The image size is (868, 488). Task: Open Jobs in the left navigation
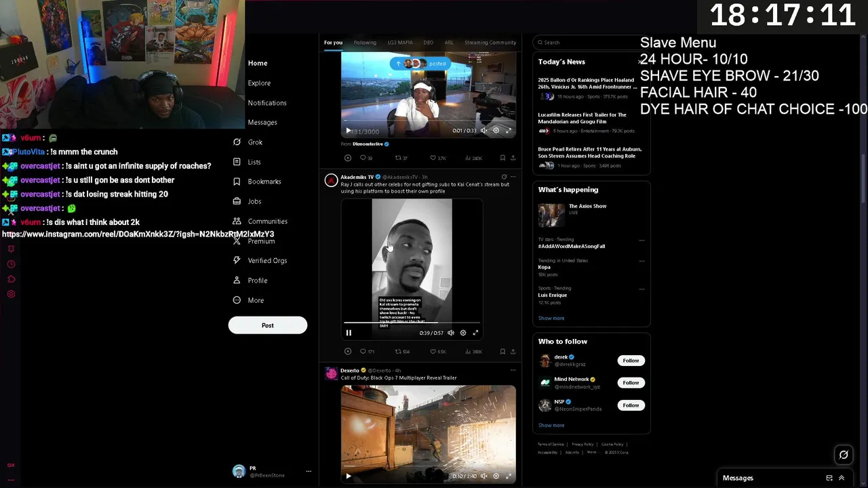(248, 201)
